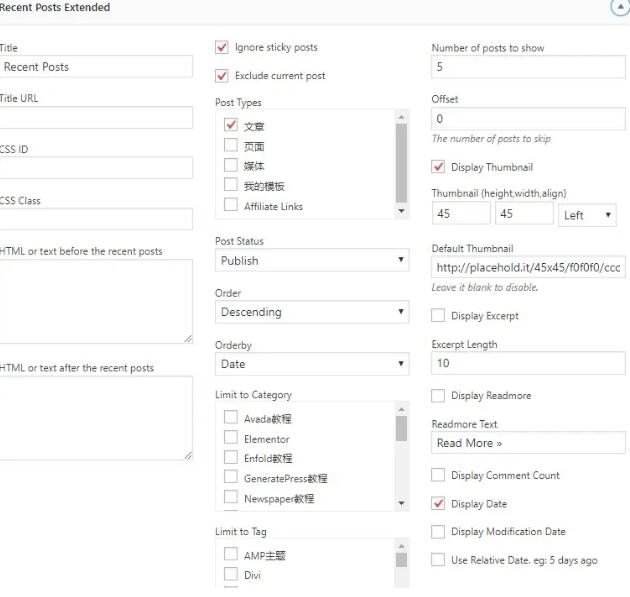Click the Readmore Text input field
This screenshot has width=630, height=597.
point(528,443)
